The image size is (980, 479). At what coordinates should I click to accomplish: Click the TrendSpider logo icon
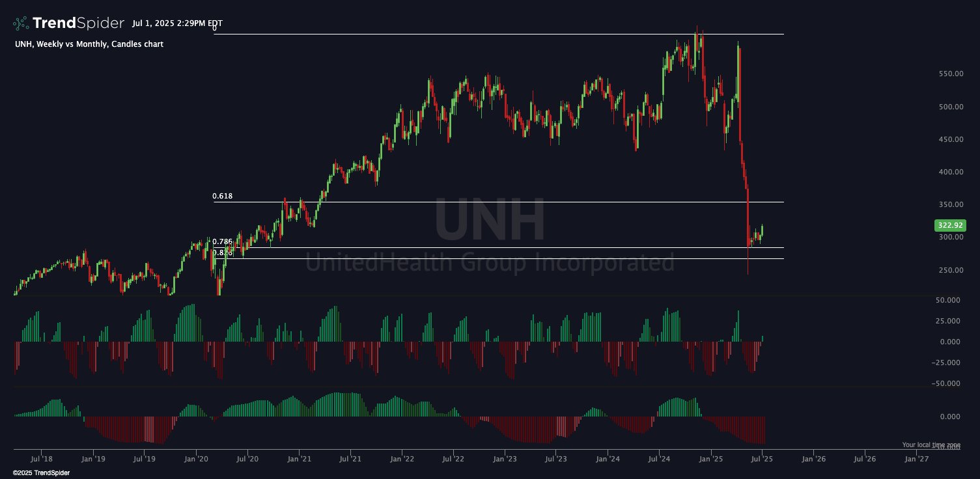(x=21, y=23)
